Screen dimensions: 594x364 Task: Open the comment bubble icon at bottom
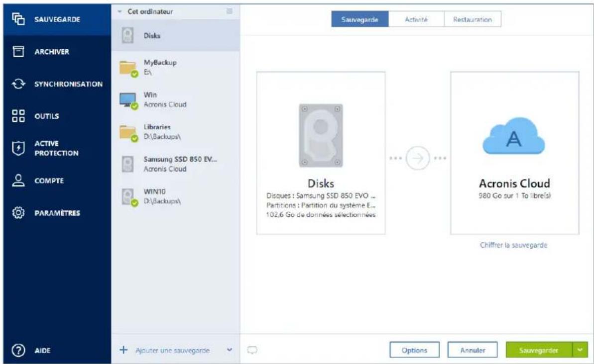coord(252,350)
